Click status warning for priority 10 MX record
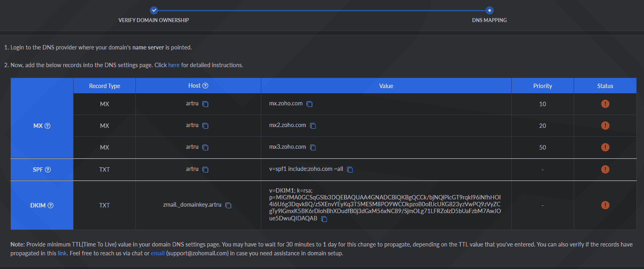This screenshot has height=269, width=644. click(605, 104)
